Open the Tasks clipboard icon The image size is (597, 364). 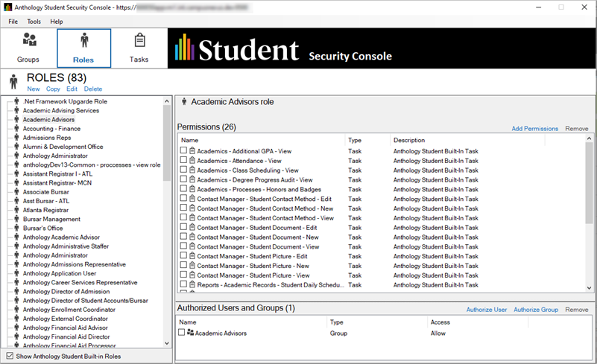pos(139,40)
